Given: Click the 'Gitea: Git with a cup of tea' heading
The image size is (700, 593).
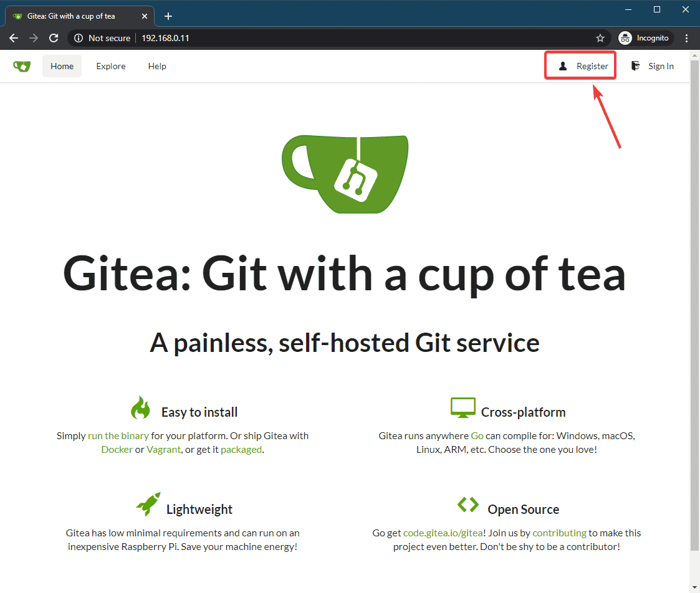Looking at the screenshot, I should coord(344,275).
